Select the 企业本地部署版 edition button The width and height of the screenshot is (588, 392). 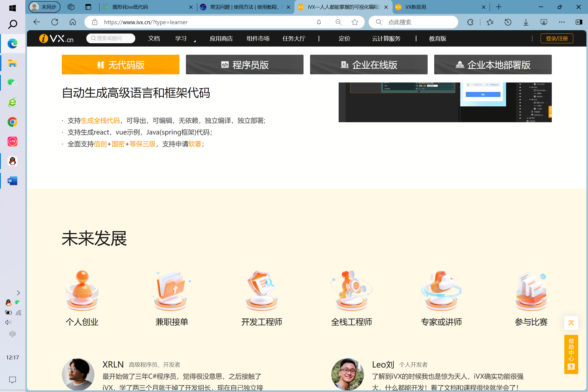493,65
